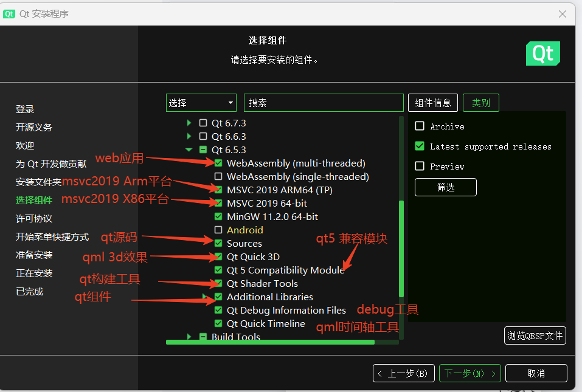Open the 选择 dropdown

tap(201, 103)
